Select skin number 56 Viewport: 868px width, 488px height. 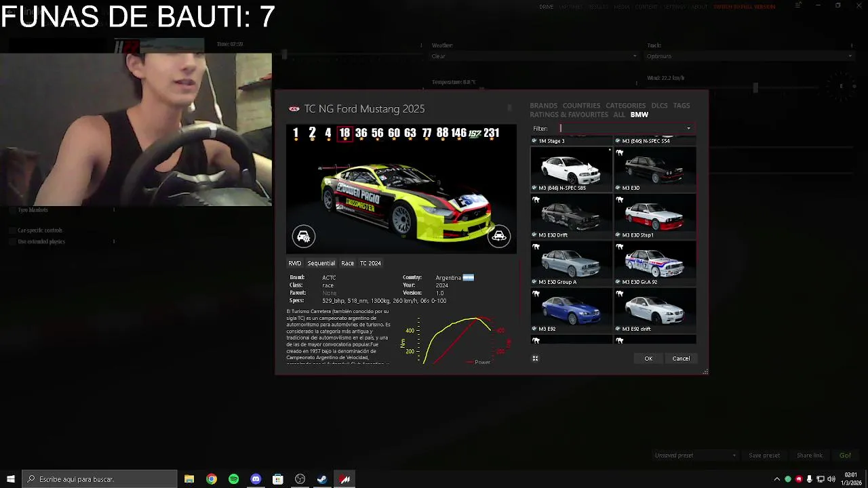377,133
